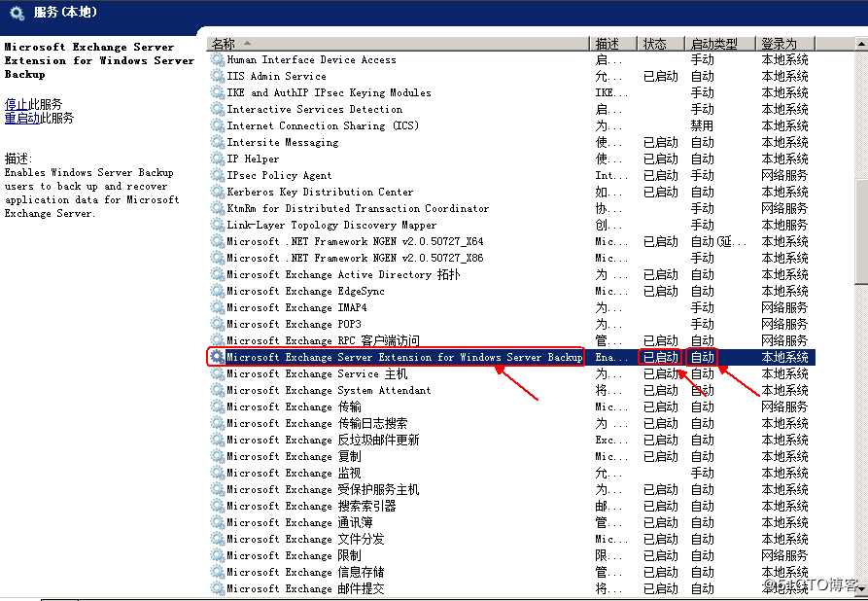Click 网络服务 logon of IPsec Policy Agent
The image size is (868, 601).
point(784,175)
